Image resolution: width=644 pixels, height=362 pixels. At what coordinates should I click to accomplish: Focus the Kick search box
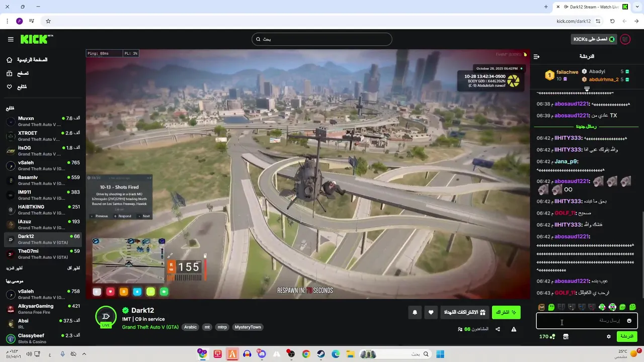[322, 39]
